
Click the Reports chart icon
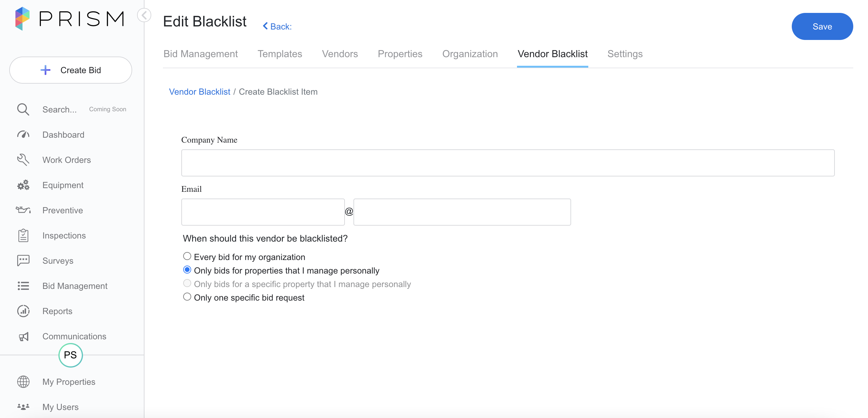tap(23, 311)
